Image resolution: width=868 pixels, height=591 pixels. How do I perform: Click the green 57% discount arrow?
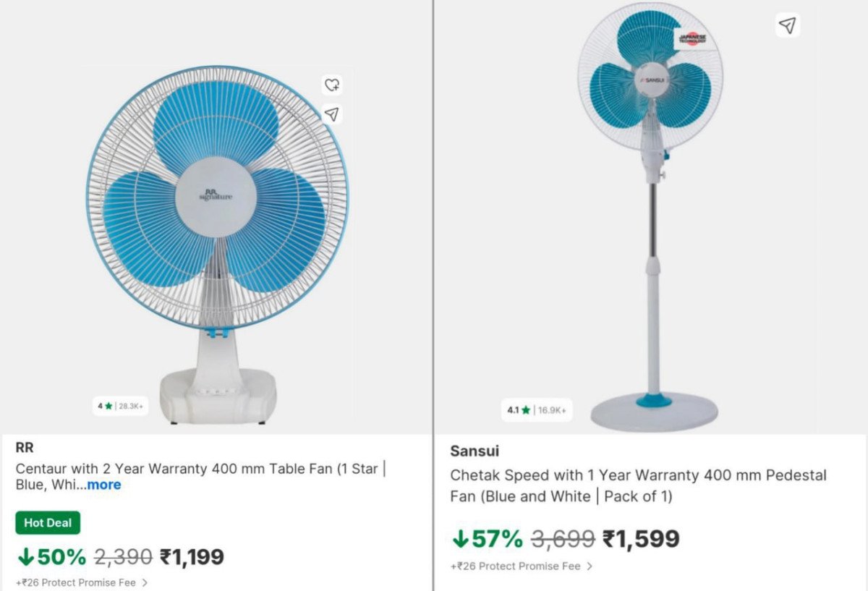pos(460,539)
